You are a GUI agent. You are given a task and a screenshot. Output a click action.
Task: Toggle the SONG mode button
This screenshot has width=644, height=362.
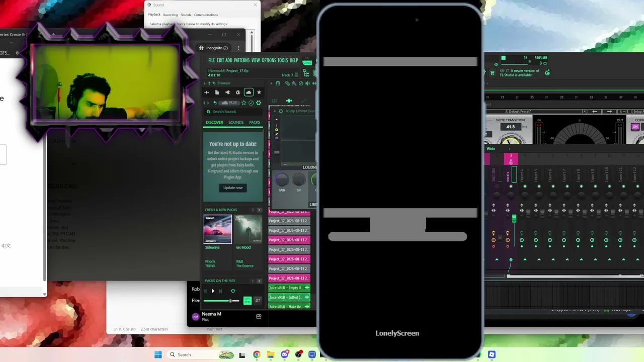(307, 63)
